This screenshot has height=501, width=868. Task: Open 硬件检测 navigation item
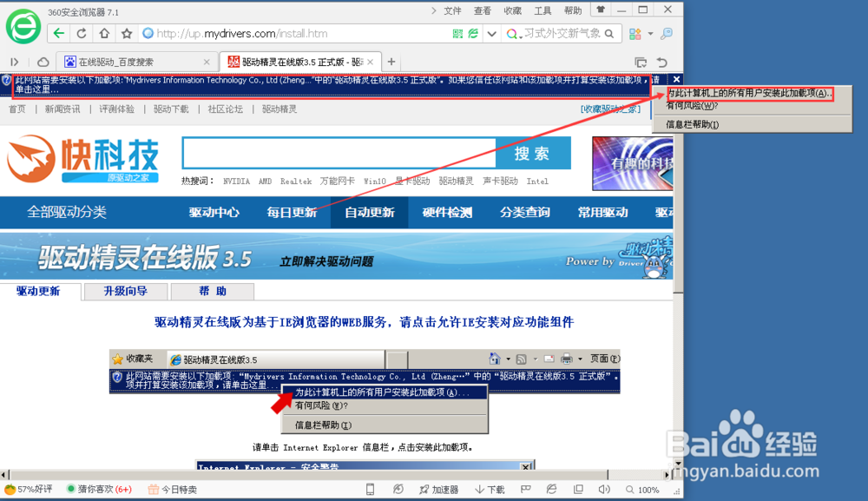(447, 213)
